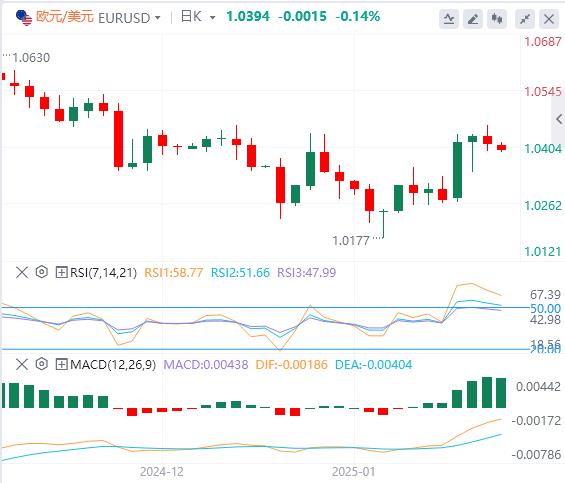Viewport: 565px width, 483px height.
Task: Select the RSI3:47.99 value
Action: click(x=307, y=272)
